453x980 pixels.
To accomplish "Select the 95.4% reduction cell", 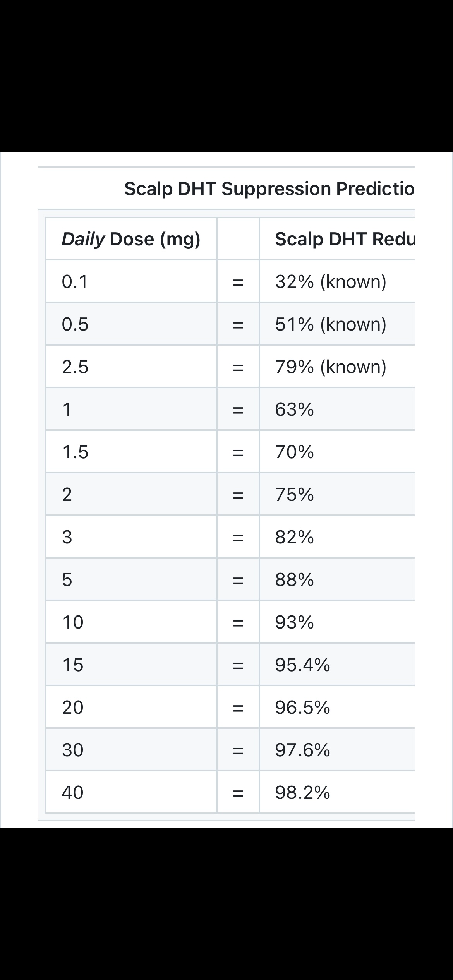I will 302,665.
